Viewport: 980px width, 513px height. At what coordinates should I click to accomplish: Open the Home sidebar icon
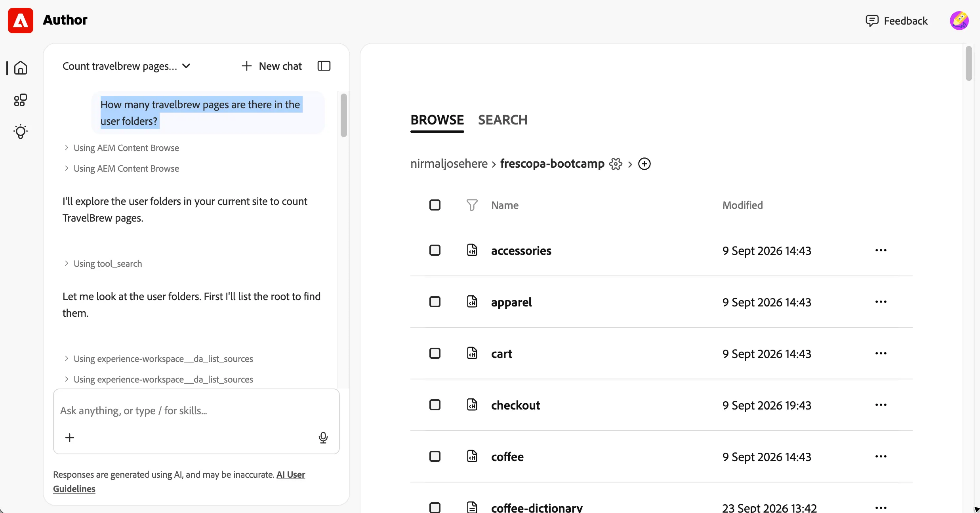(x=21, y=68)
